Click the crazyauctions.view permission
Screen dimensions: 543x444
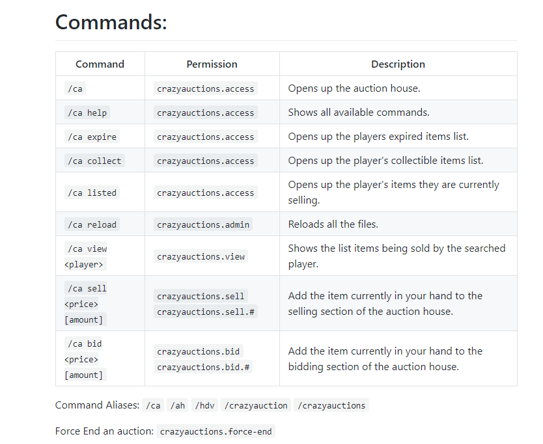pos(201,256)
